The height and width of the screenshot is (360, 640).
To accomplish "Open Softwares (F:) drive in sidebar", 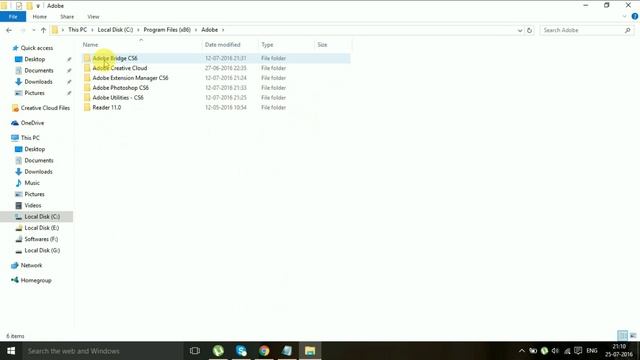I will (41, 239).
